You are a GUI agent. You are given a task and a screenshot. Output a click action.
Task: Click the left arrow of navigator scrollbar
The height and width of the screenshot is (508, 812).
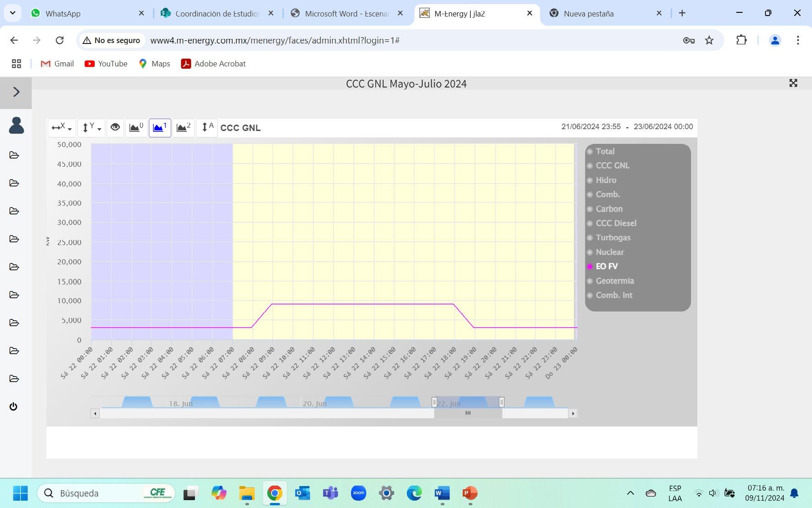point(95,413)
